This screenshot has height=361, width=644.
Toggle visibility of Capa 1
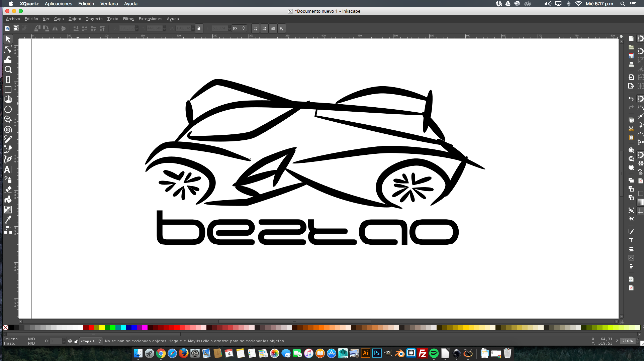[x=70, y=341]
